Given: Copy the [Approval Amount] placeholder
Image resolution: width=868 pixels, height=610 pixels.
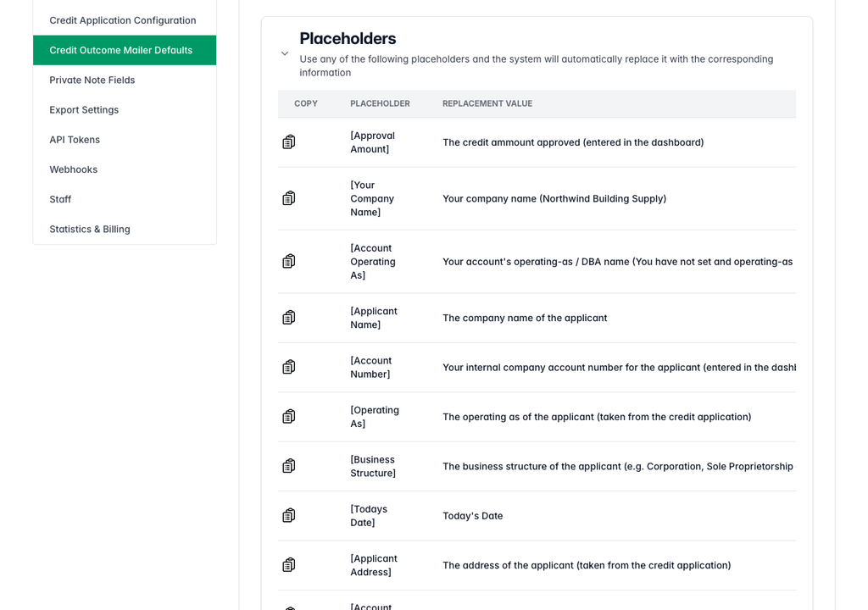Looking at the screenshot, I should click(288, 142).
